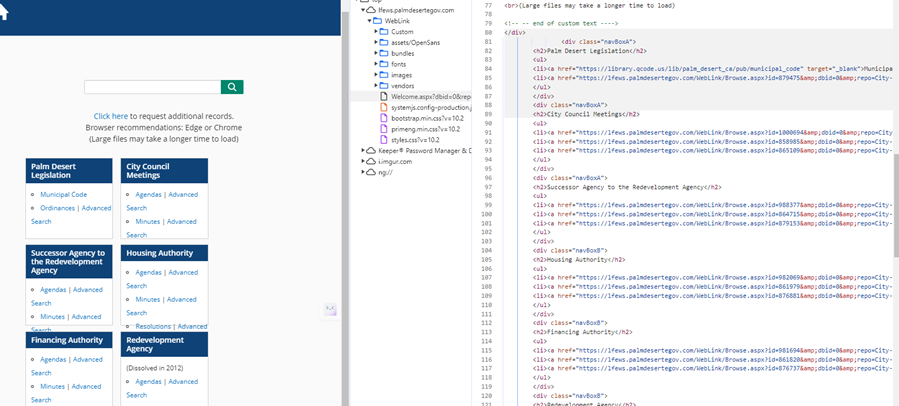Collapse the WebLink folder

368,21
